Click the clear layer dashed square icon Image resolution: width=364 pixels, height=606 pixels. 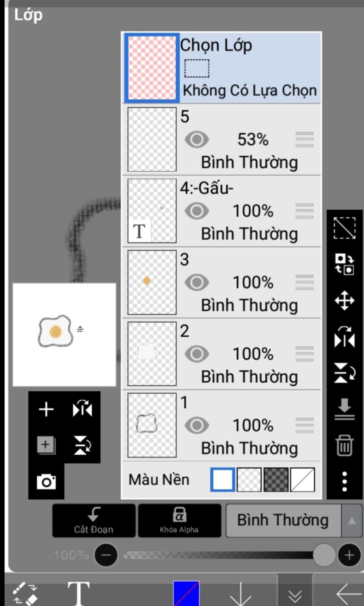(344, 228)
